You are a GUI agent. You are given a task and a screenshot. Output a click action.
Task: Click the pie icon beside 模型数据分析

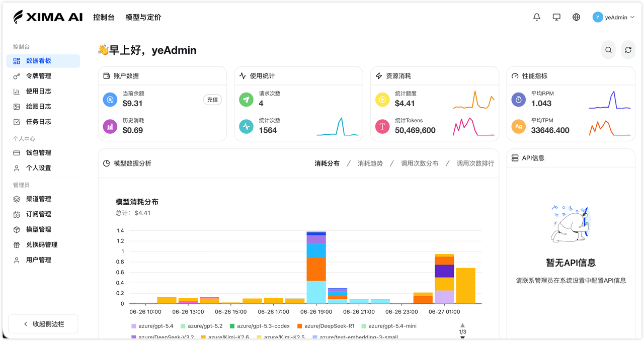pyautogui.click(x=107, y=163)
